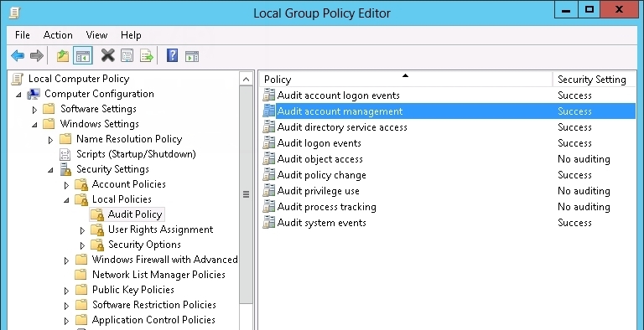Expand Windows Firewall with Advanced node
644x330 pixels.
point(66,260)
